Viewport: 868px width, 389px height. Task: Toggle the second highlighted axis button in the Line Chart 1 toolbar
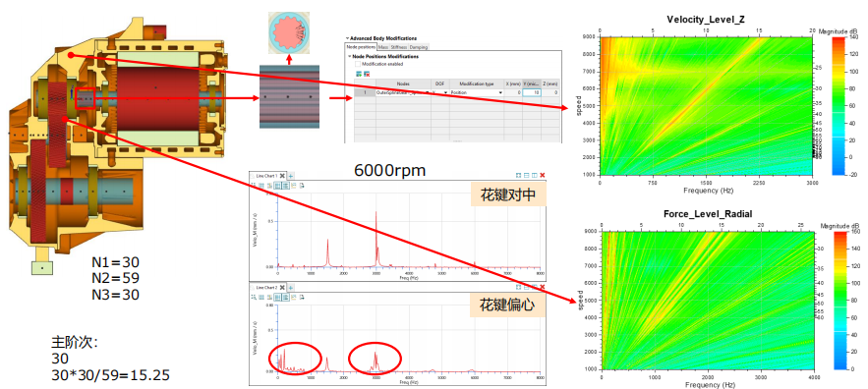click(286, 186)
